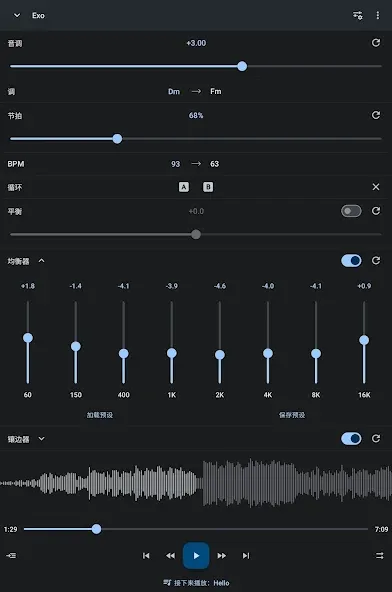Set loop point A
This screenshot has width=392, height=592.
(184, 187)
